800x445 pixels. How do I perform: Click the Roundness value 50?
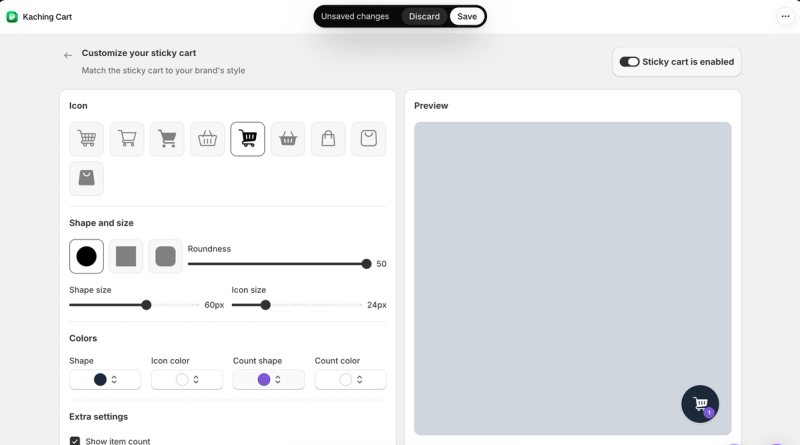(381, 264)
